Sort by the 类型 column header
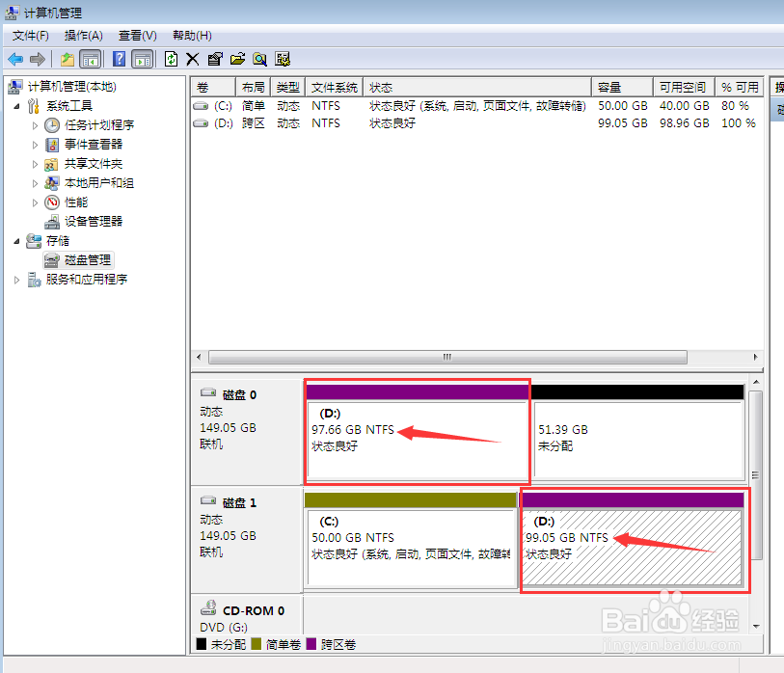This screenshot has width=784, height=673. click(x=288, y=88)
